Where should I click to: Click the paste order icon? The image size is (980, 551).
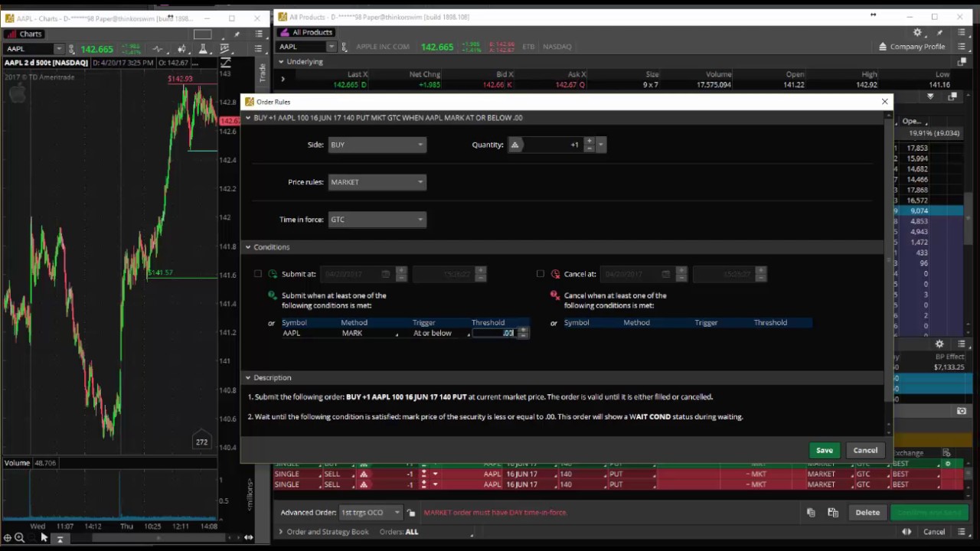pyautogui.click(x=833, y=513)
